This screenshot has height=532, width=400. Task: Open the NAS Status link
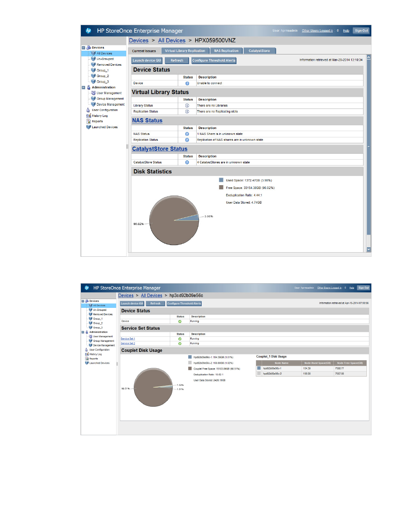[x=147, y=121]
